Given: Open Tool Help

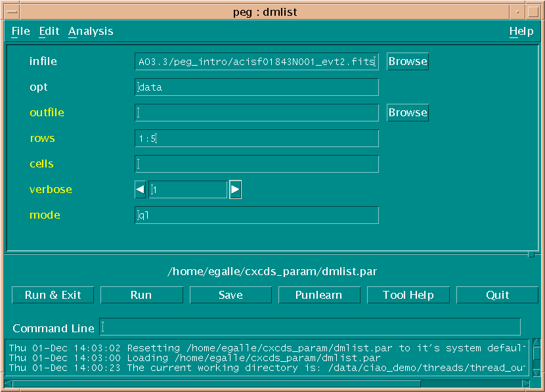Looking at the screenshot, I should (x=408, y=295).
